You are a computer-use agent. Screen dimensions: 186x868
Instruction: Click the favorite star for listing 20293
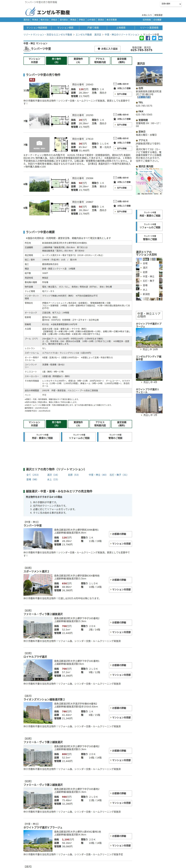point(115,119)
